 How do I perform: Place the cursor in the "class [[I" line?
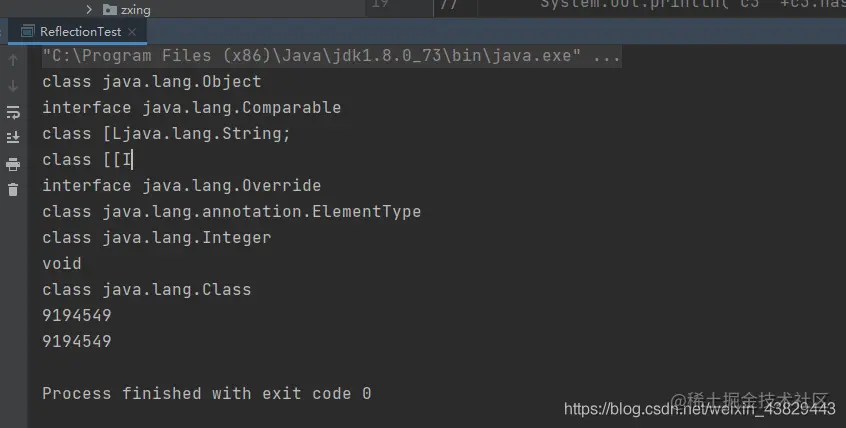(x=87, y=160)
